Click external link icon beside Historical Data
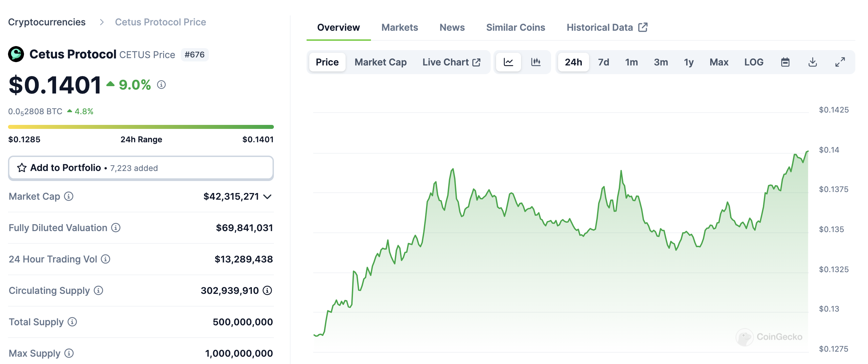The height and width of the screenshot is (364, 868). (x=643, y=27)
